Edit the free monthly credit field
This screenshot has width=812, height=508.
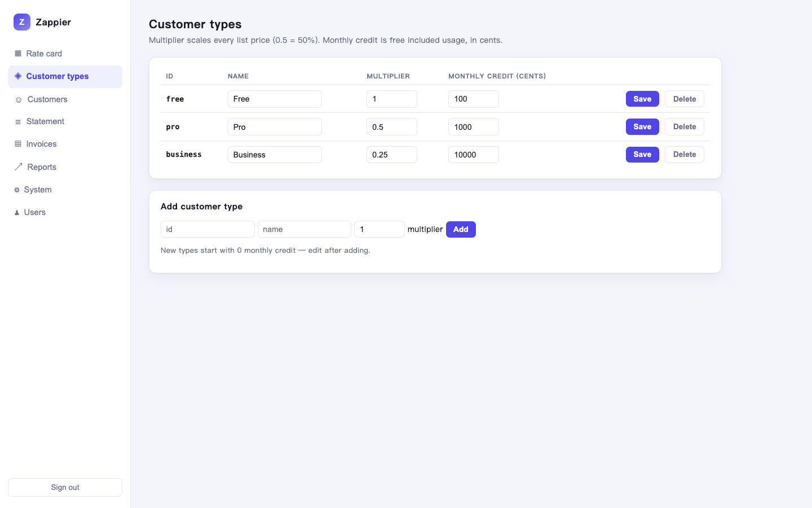(474, 99)
